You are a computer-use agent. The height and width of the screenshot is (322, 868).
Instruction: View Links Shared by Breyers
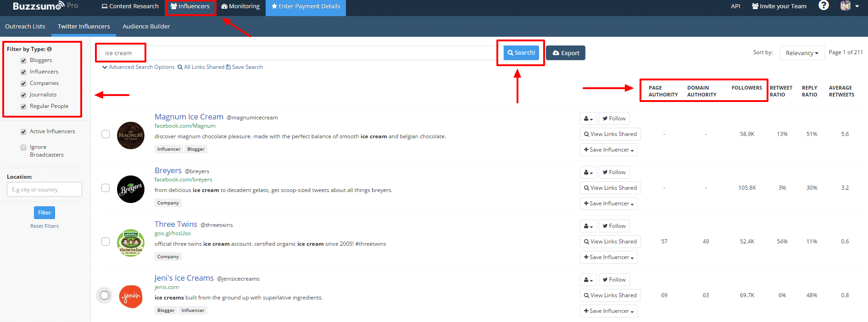(x=610, y=188)
